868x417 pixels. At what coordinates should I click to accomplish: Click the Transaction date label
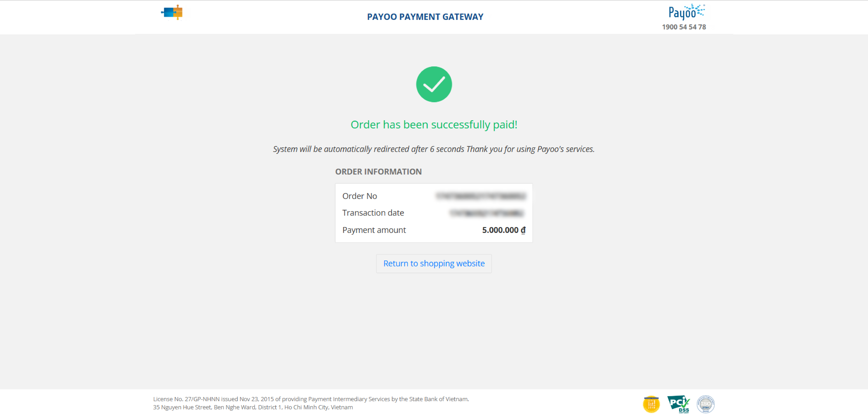pos(373,213)
